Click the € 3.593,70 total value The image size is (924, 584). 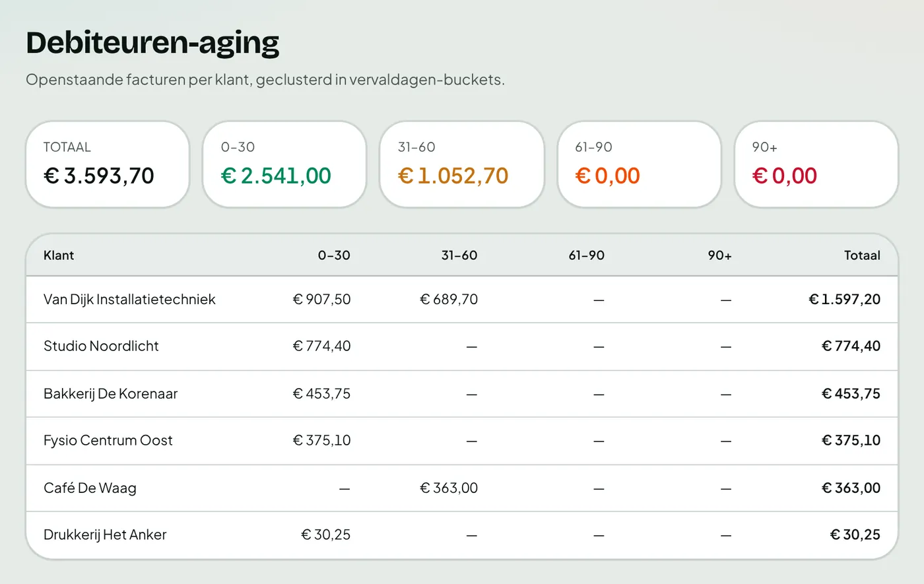click(x=99, y=176)
